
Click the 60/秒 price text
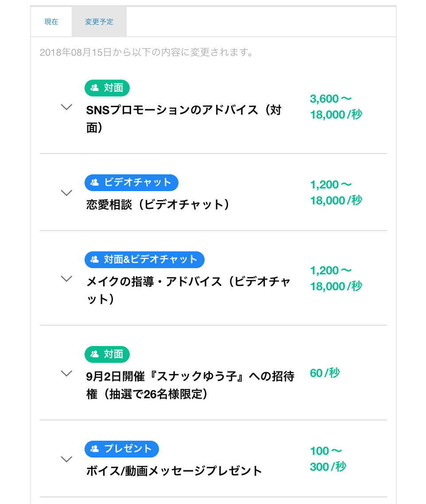click(325, 373)
